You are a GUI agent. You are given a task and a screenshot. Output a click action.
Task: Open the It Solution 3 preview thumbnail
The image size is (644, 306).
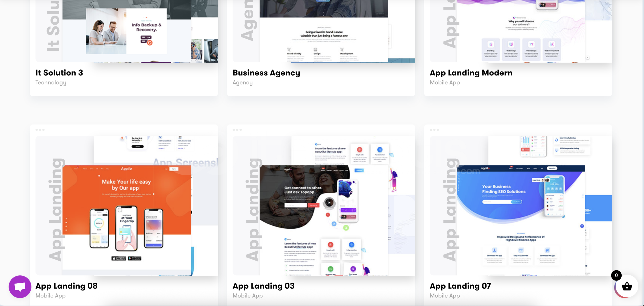click(126, 31)
